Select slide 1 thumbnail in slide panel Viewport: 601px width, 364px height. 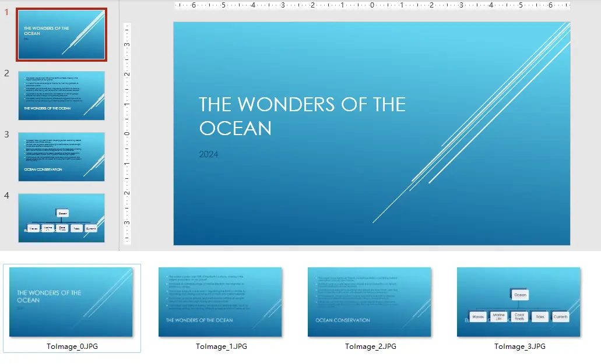click(61, 35)
